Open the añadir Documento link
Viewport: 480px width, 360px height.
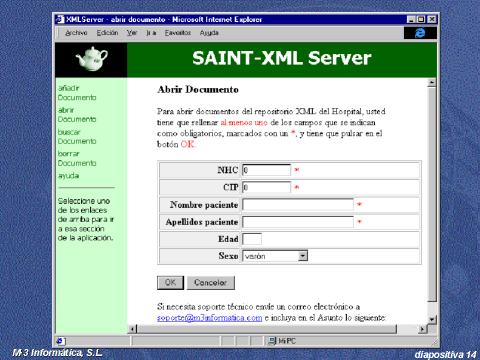[x=77, y=93]
